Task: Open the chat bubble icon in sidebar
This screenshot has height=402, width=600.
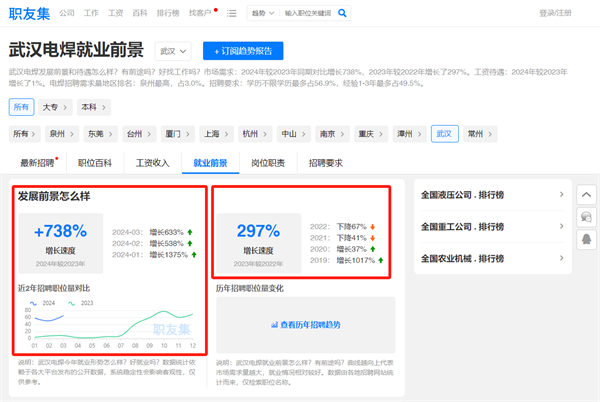Action: [586, 217]
